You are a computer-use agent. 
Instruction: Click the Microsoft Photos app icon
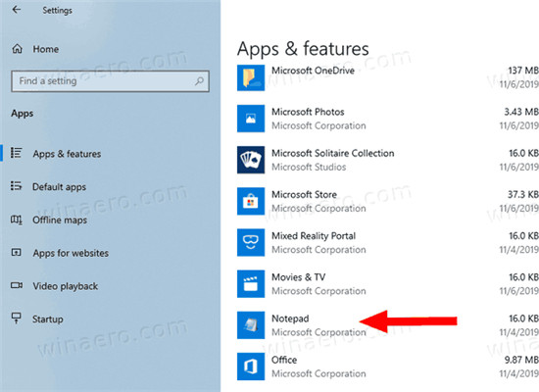251,119
